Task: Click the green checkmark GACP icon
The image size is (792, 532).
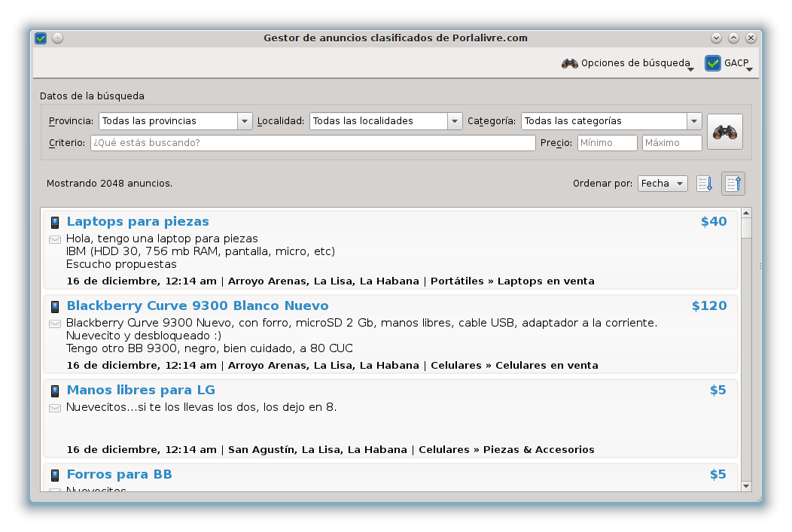Action: click(712, 63)
